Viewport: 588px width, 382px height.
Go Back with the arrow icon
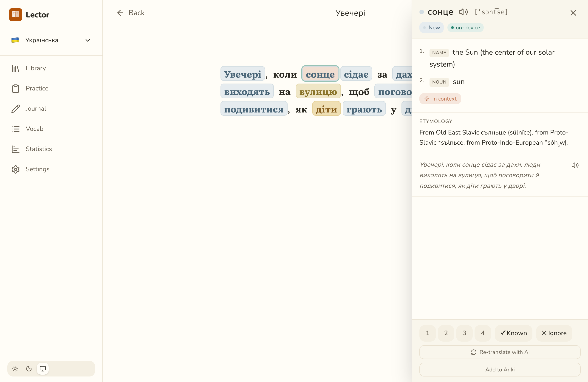(x=120, y=13)
